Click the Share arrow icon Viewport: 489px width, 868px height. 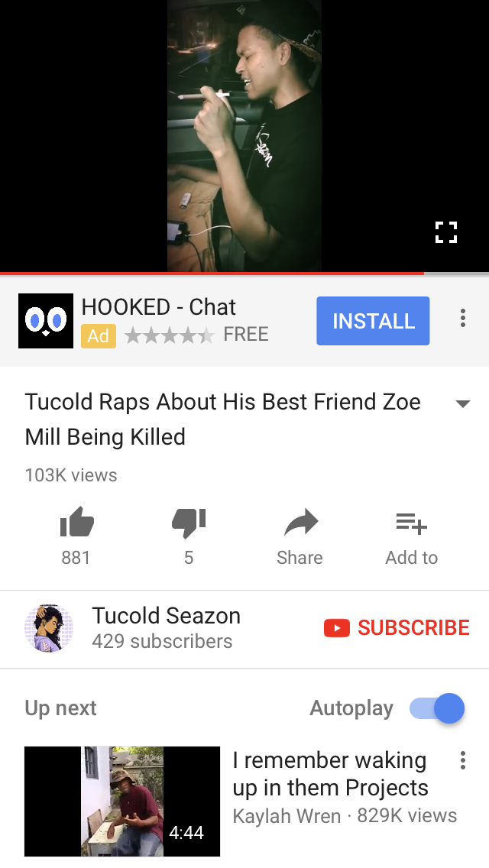pos(301,523)
